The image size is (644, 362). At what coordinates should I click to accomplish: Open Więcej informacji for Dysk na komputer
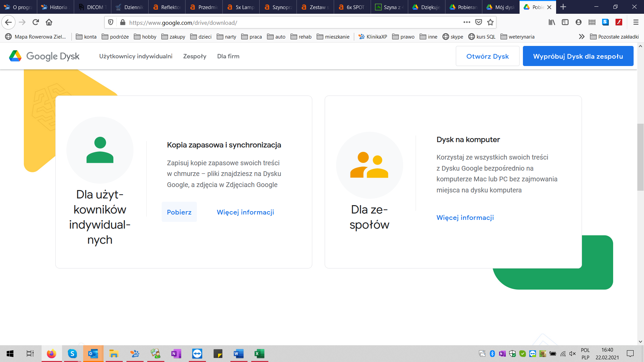(x=465, y=218)
